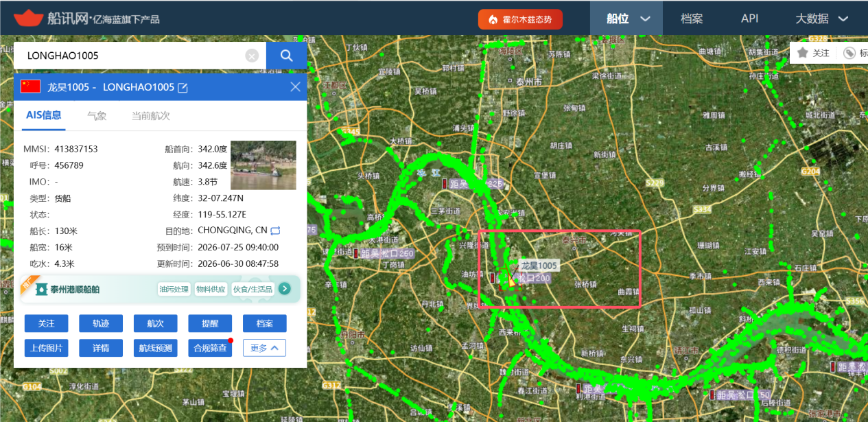Click the refresh destination icon beside CHONGQING

(276, 231)
